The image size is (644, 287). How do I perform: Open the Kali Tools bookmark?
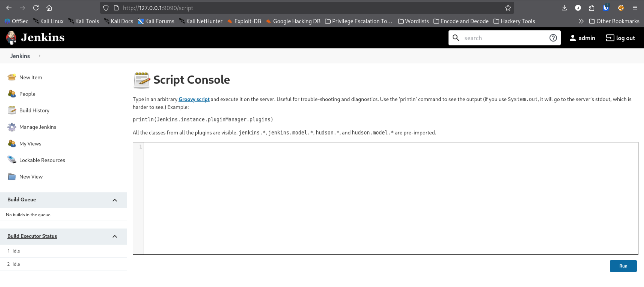click(x=84, y=21)
